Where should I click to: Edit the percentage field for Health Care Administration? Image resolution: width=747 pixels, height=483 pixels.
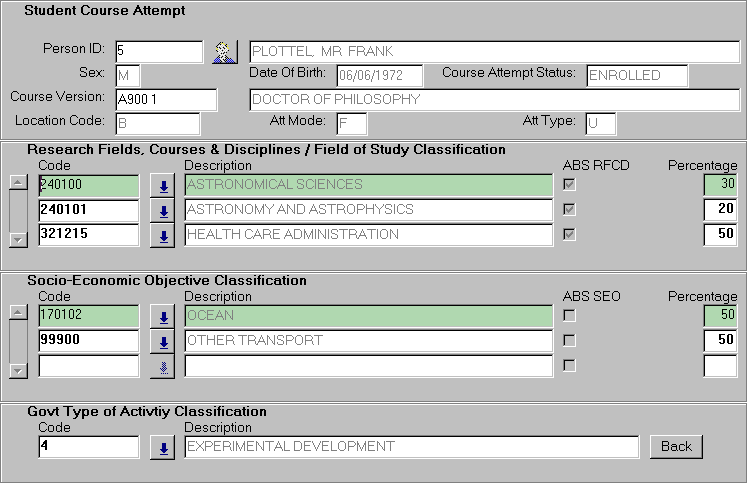[x=720, y=235]
